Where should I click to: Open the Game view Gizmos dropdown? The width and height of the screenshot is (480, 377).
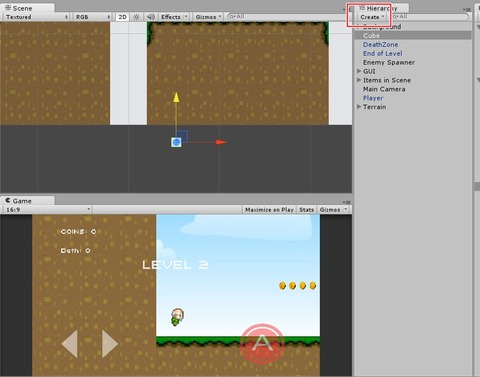pyautogui.click(x=333, y=210)
